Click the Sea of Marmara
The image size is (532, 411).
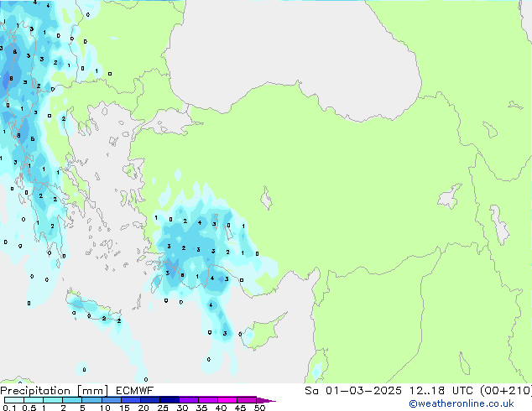[x=170, y=122]
